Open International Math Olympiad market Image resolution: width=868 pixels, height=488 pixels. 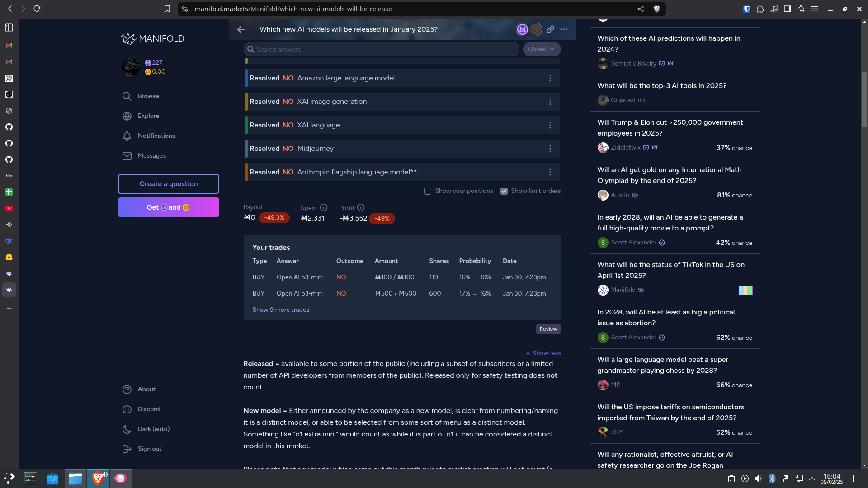coord(669,175)
